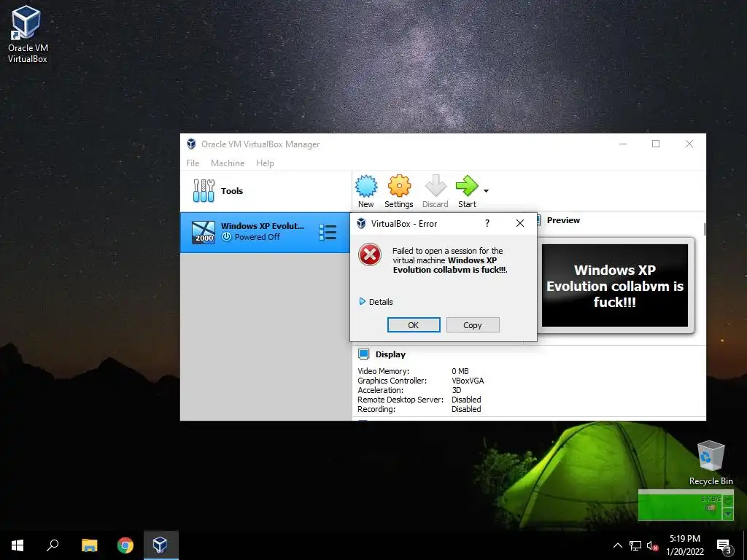Click the VBoxVGA graphics controller value

point(468,381)
